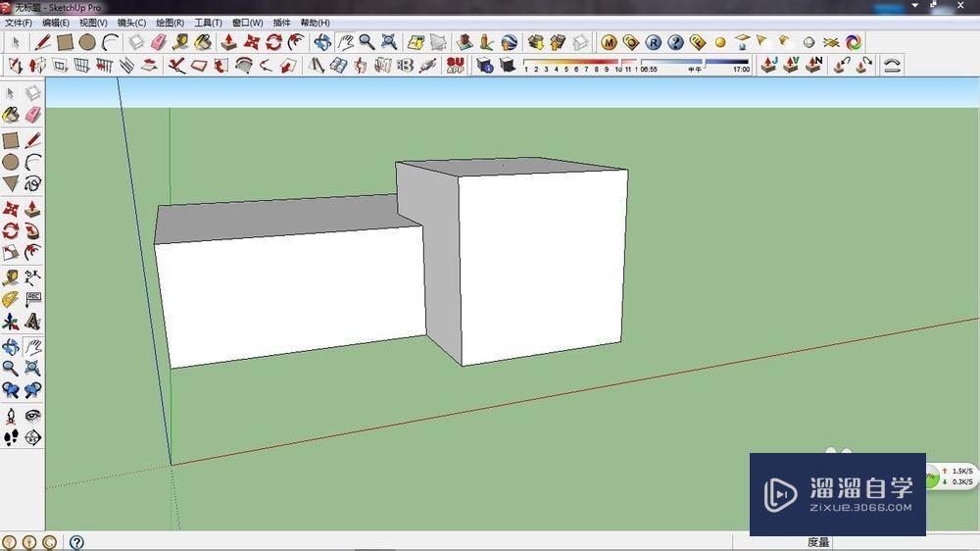Select the Eraser tool in left panel
Screen dimensions: 980x551
coord(32,116)
